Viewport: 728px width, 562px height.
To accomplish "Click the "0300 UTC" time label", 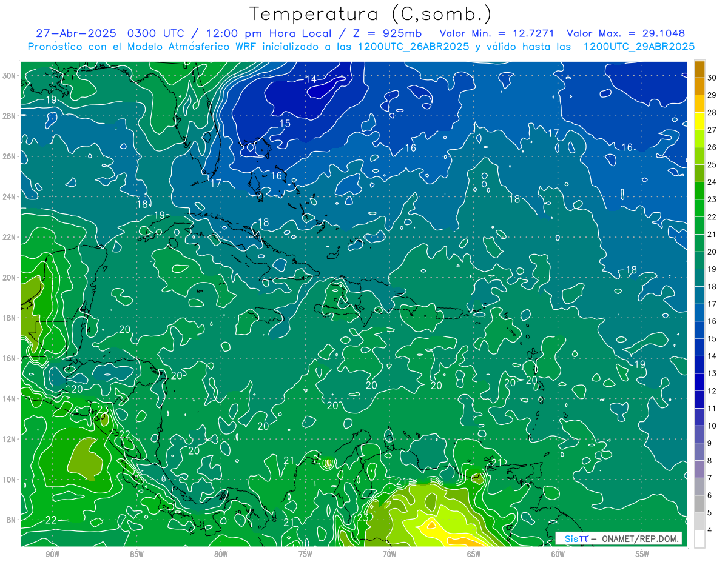I will (157, 33).
